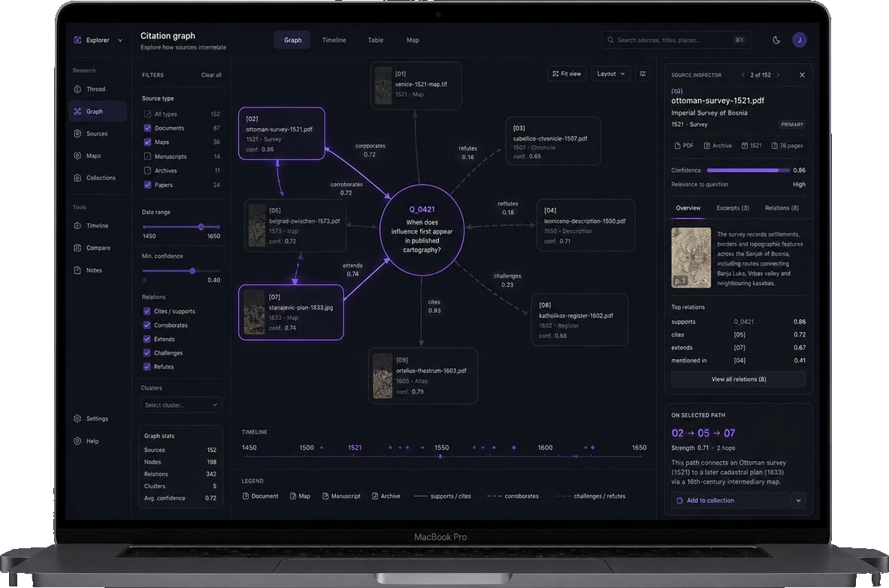Toggle the Extends relation checkbox
Viewport: 889px width, 588px height.
[x=147, y=339]
